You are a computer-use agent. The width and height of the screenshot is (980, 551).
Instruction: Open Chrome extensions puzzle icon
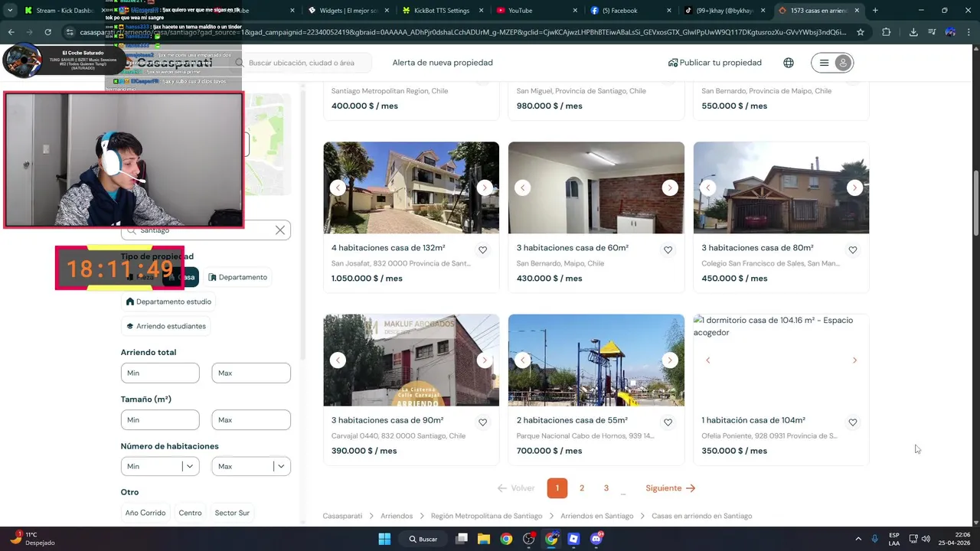click(x=887, y=32)
